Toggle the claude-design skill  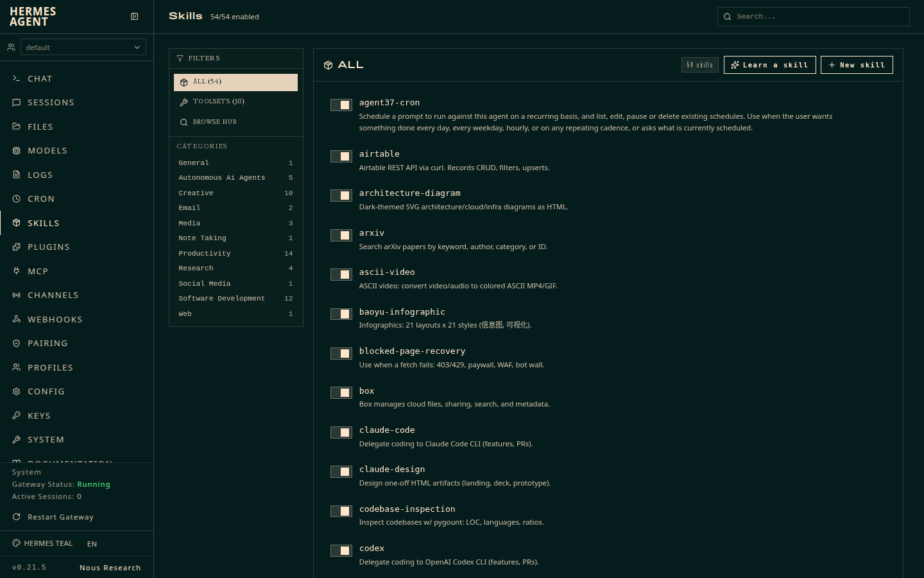[341, 471]
